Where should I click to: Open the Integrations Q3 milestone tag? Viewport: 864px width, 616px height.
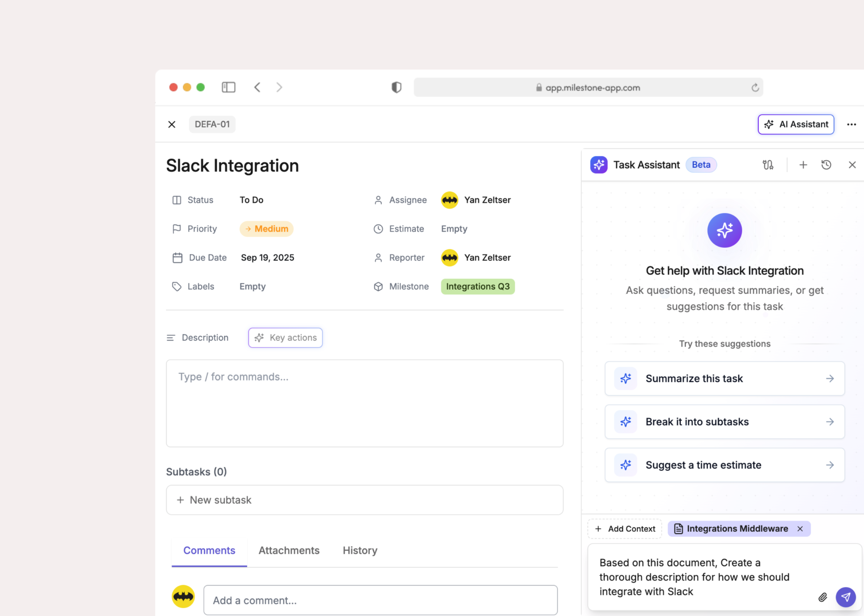click(478, 286)
